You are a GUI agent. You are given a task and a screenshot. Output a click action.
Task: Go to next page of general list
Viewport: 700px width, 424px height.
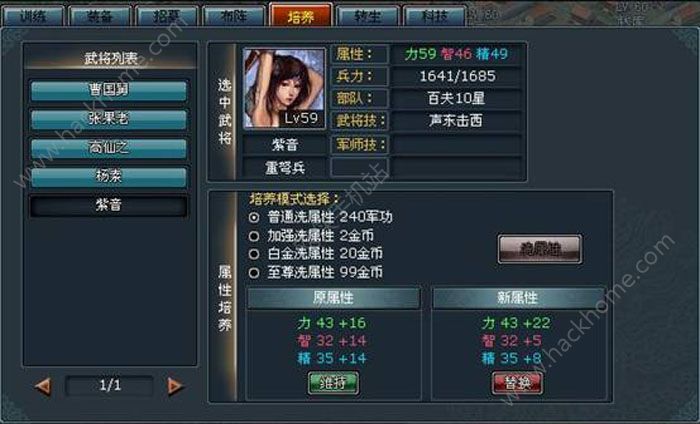[175, 386]
